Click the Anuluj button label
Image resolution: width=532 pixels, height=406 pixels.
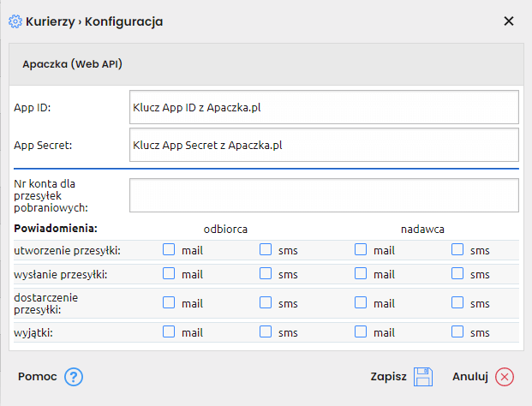click(470, 377)
